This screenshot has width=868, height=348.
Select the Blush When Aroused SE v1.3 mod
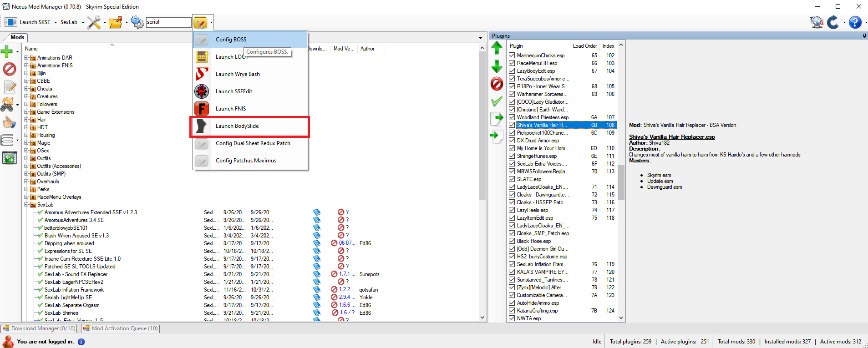click(76, 236)
